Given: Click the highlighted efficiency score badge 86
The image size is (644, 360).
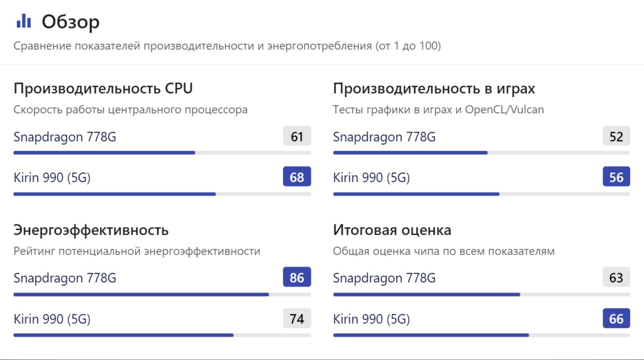Looking at the screenshot, I should [297, 277].
